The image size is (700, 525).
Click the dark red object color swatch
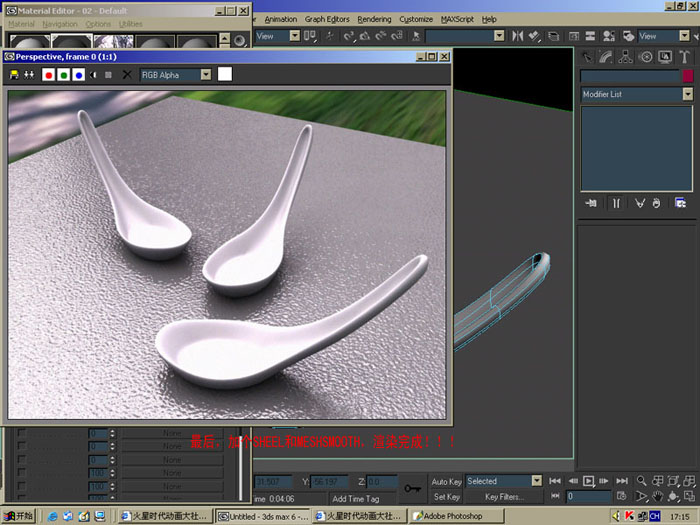click(688, 76)
